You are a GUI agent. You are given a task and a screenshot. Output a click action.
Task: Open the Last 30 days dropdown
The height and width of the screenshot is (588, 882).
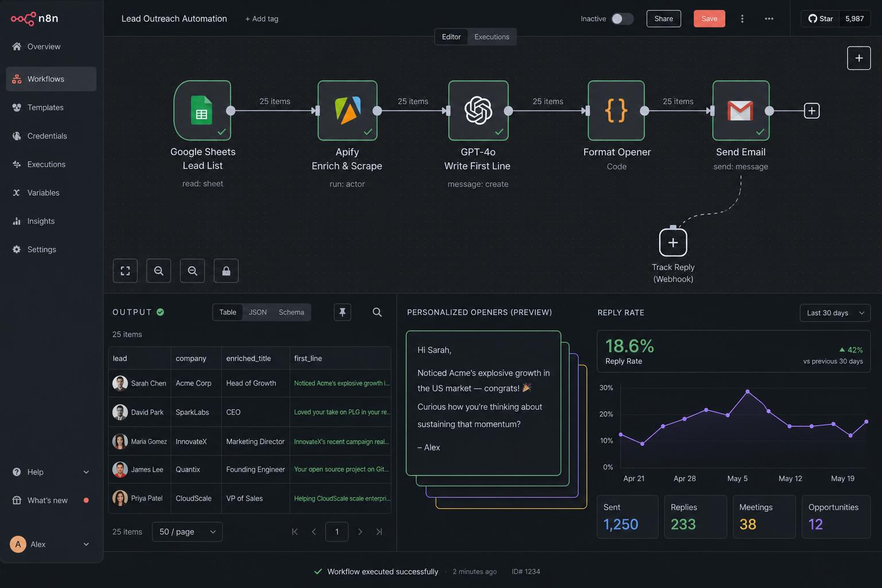click(x=835, y=313)
